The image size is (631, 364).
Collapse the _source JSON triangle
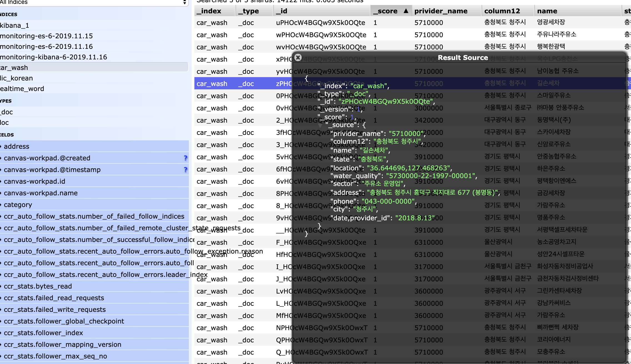click(x=320, y=125)
